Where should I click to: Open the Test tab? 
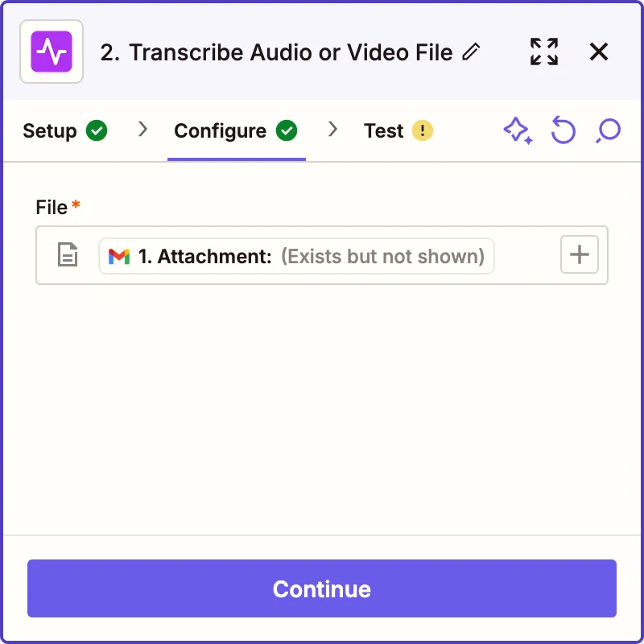click(x=383, y=131)
